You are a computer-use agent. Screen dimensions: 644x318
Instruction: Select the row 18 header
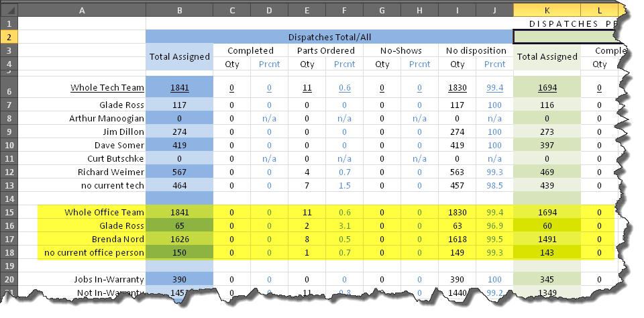click(11, 252)
